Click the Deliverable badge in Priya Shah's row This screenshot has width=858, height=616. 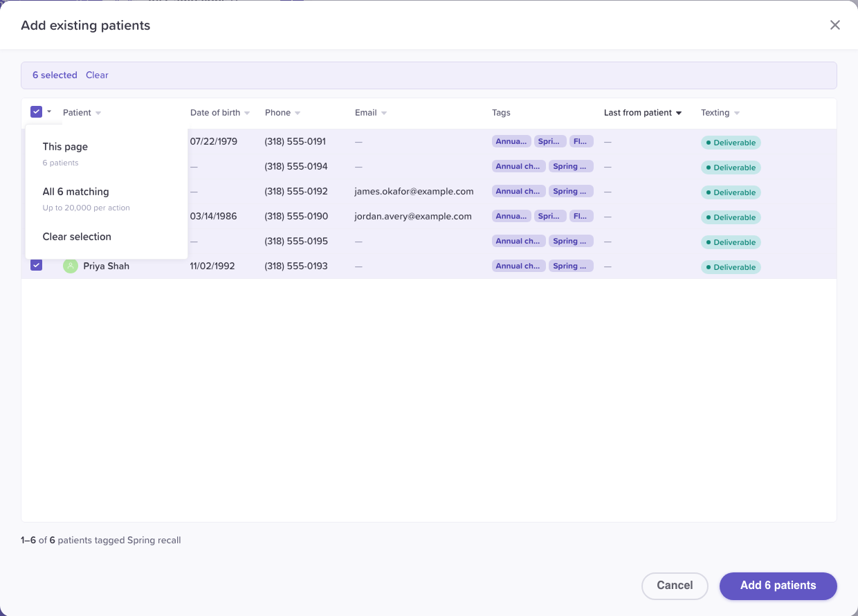[731, 267]
